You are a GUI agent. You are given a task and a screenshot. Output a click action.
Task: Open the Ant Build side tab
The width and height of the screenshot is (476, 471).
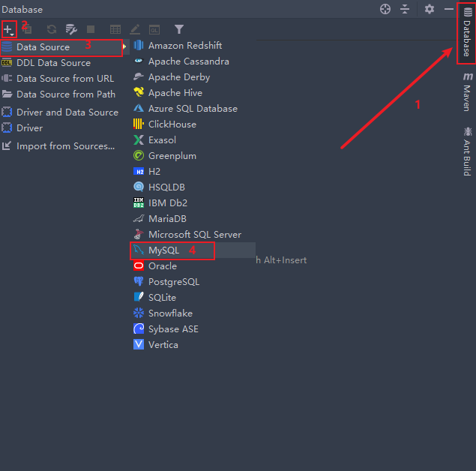click(467, 151)
